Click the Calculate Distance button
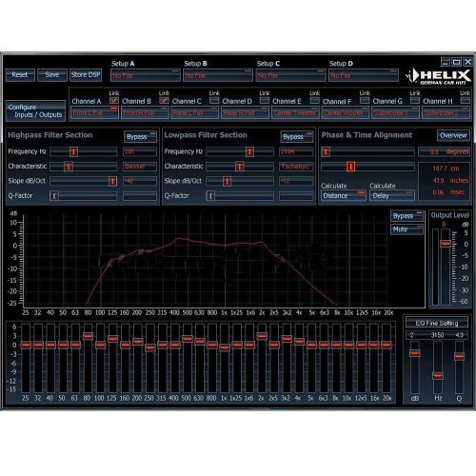 343,196
